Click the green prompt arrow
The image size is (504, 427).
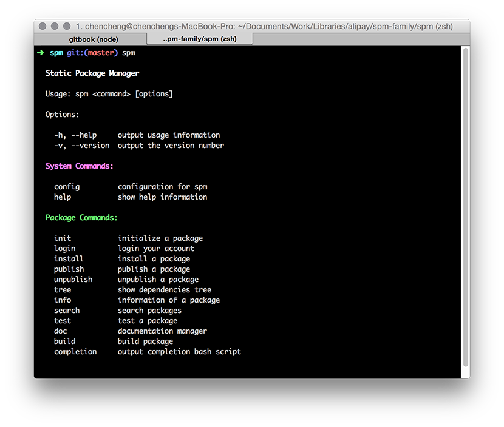click(x=41, y=53)
